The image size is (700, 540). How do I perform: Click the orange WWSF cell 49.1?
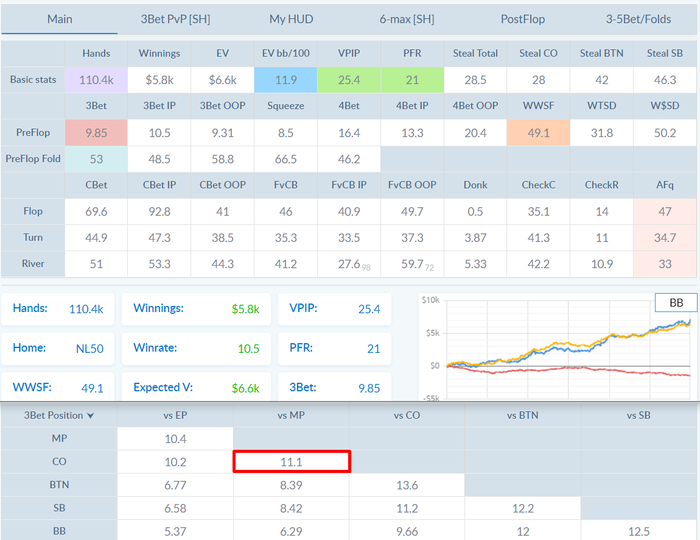coord(538,133)
